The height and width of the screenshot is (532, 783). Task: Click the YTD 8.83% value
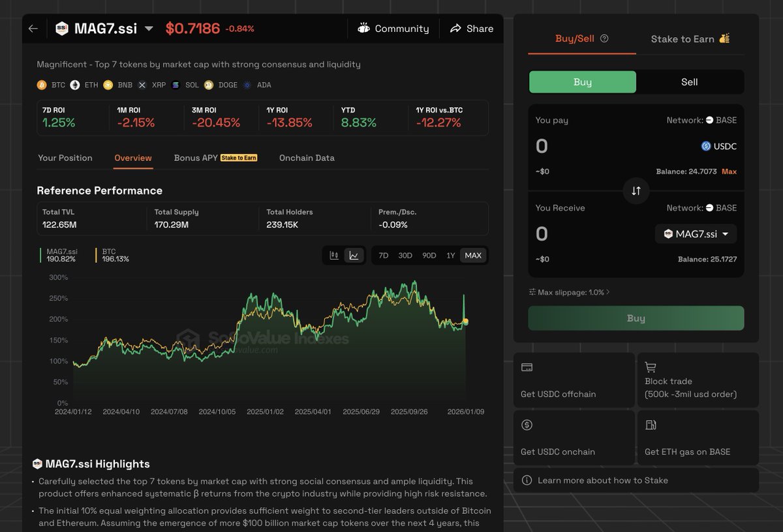pyautogui.click(x=359, y=123)
